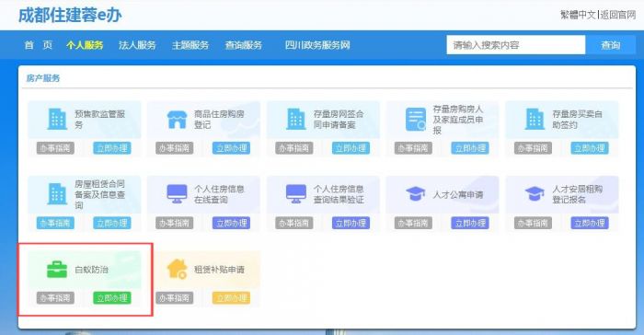The image size is (644, 335).
Task: Click the graduation cap icon for 人才安居租购登记报名
Action: click(535, 194)
